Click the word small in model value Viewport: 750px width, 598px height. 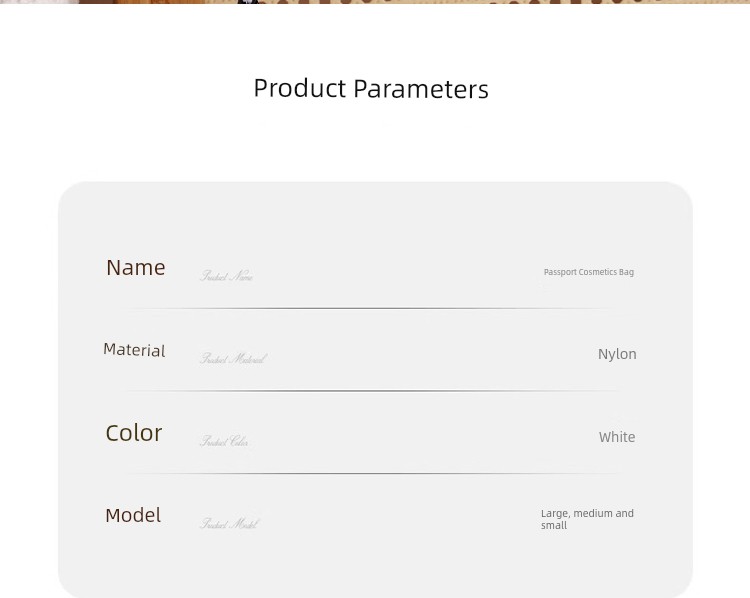pos(554,525)
